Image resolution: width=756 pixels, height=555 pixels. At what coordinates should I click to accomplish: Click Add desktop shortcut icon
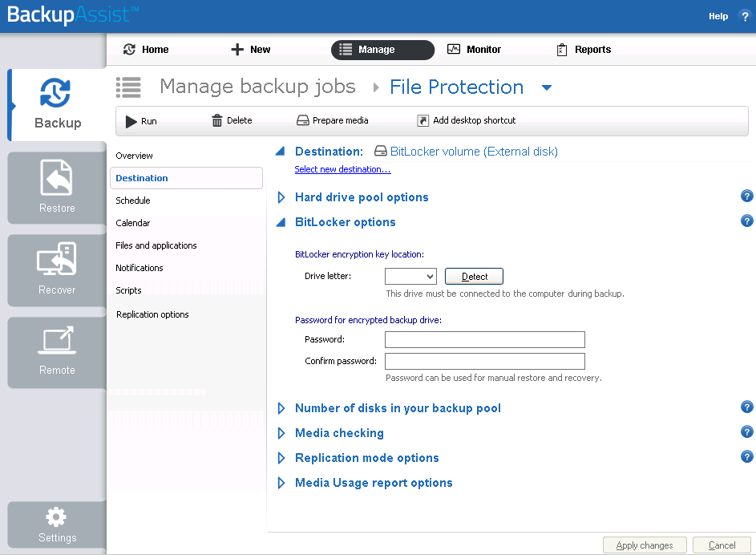tap(423, 121)
